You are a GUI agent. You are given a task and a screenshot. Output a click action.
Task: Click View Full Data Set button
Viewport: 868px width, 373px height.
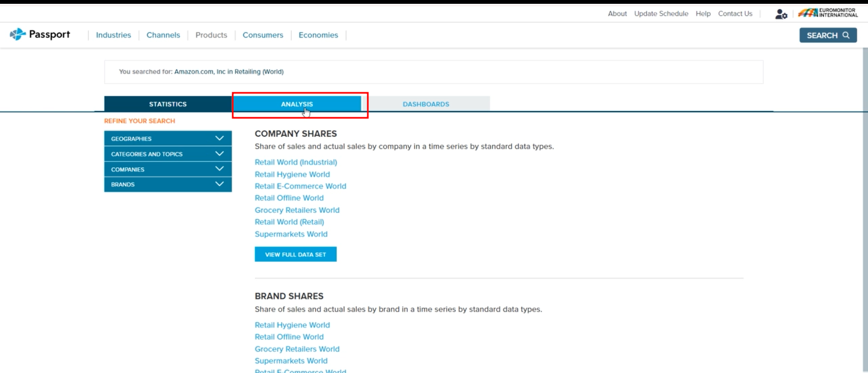tap(296, 255)
